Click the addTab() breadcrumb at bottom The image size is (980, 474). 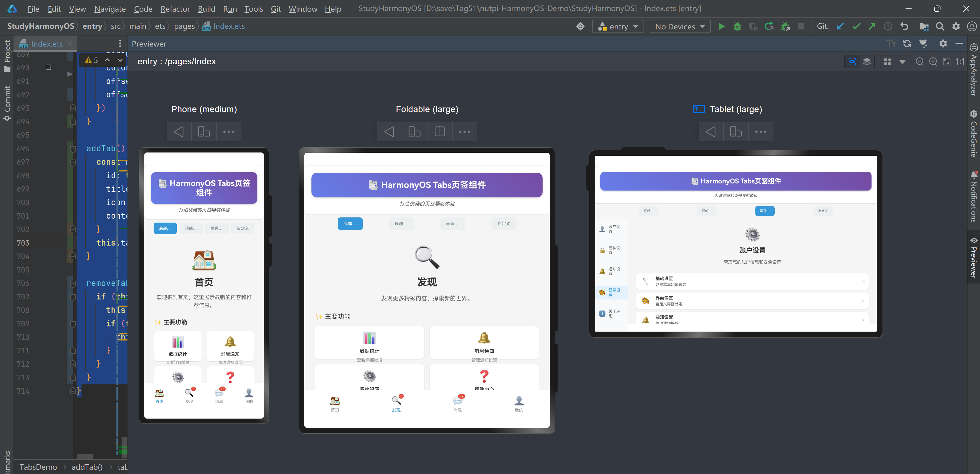[87, 466]
